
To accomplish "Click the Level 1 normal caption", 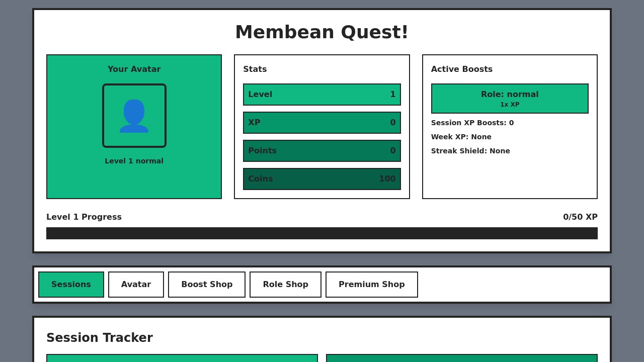I will point(134,161).
